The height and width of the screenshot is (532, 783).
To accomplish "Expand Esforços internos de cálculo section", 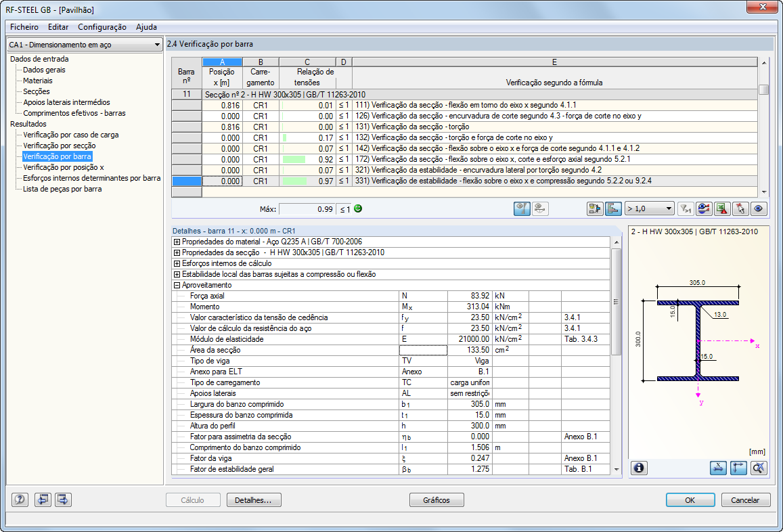I will coord(177,263).
